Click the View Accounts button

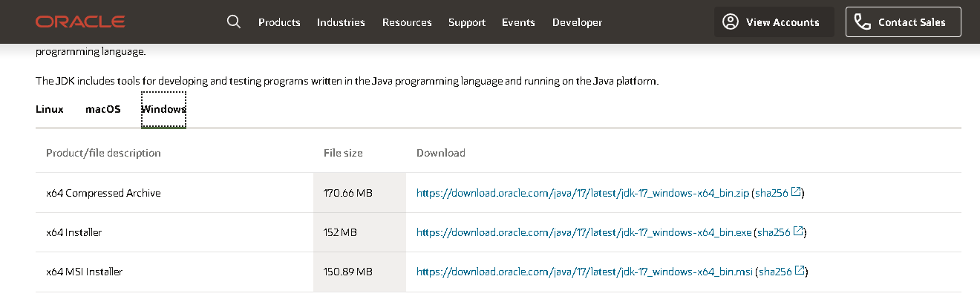pos(774,22)
